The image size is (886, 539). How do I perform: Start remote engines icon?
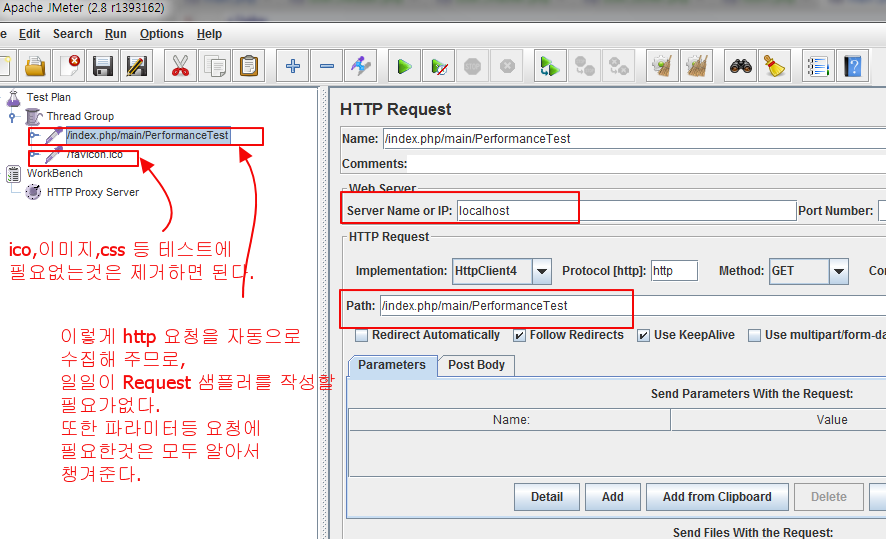[x=550, y=67]
